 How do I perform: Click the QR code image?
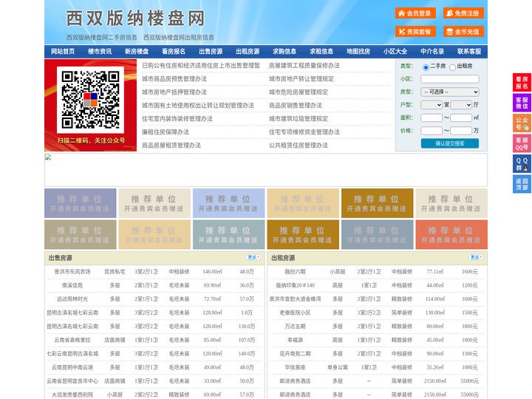pos(90,100)
